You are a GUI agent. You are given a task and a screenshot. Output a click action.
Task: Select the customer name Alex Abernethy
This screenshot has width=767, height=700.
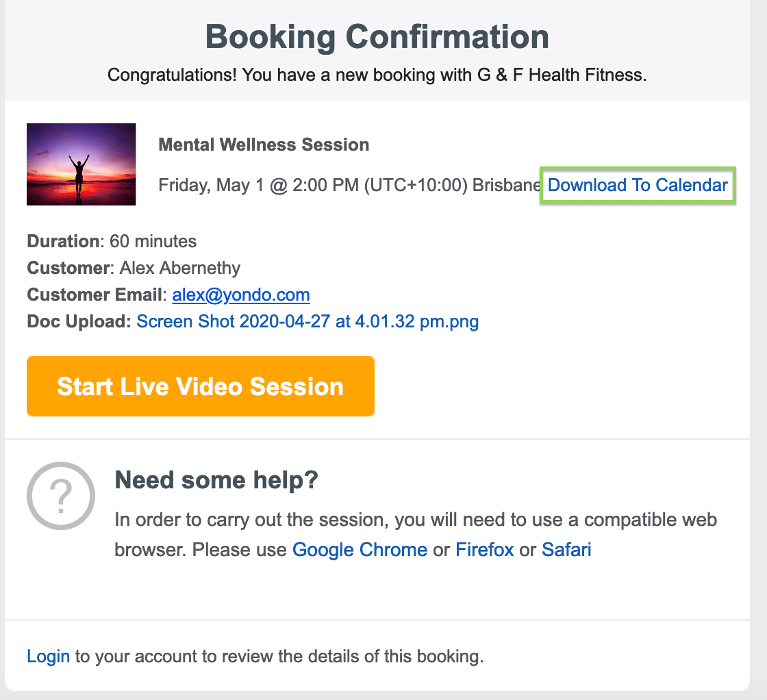[179, 268]
